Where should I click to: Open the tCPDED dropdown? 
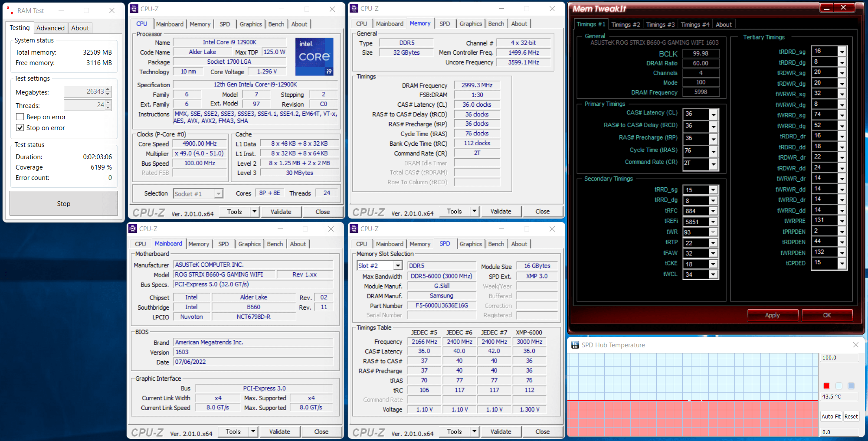pyautogui.click(x=842, y=263)
